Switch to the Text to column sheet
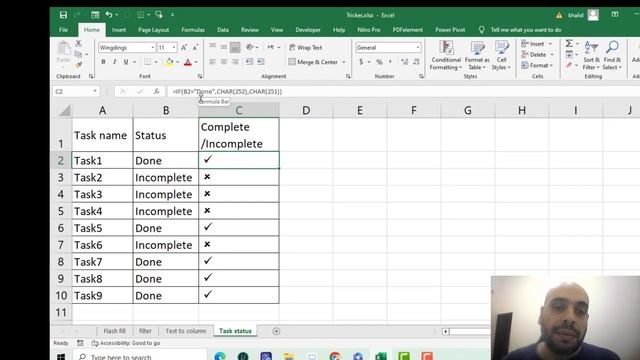Screen dimensions: 640x360 click(x=186, y=331)
